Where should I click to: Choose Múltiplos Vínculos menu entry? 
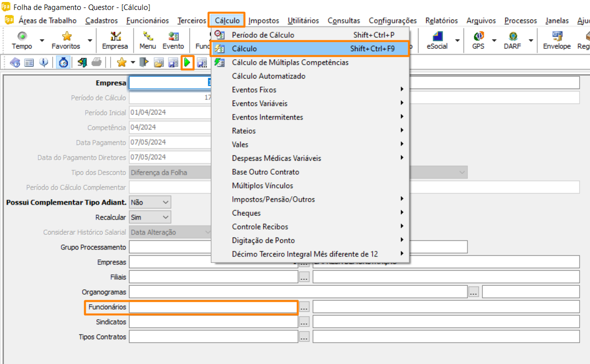[310, 185]
